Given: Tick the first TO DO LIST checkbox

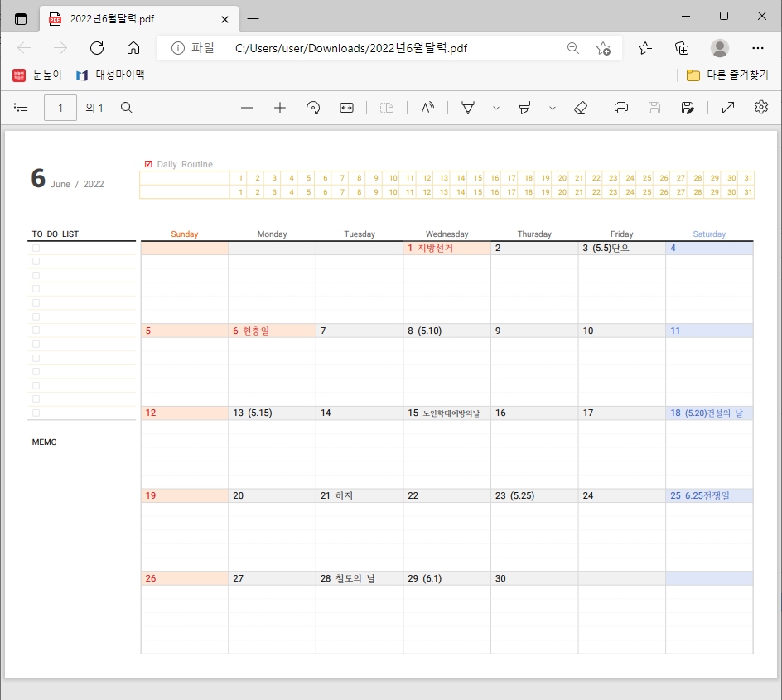Looking at the screenshot, I should [x=36, y=248].
